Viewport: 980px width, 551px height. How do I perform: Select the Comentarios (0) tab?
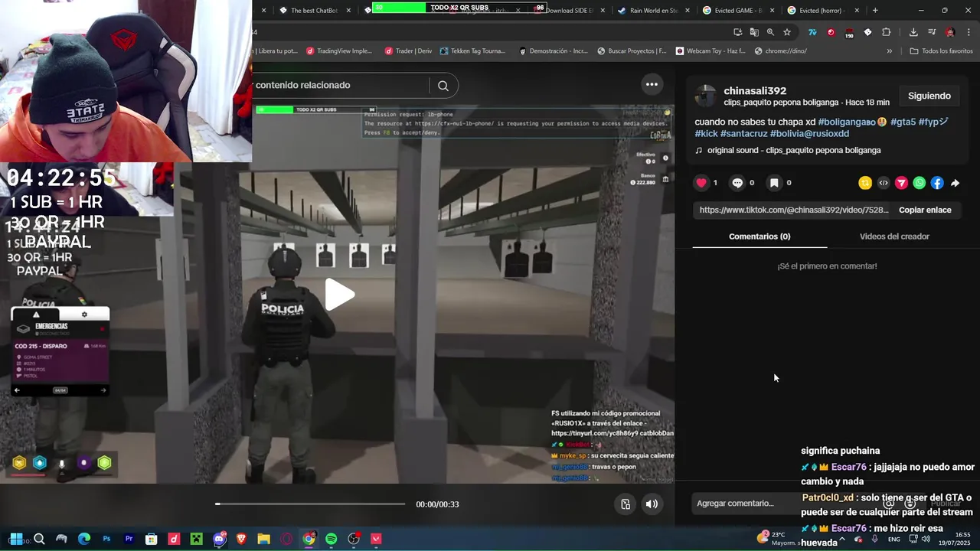click(x=759, y=236)
